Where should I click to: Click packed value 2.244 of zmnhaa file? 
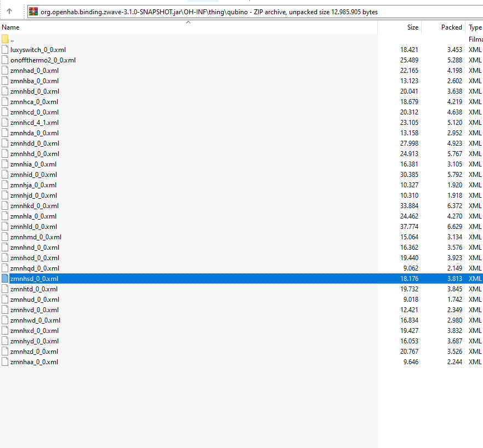click(454, 362)
